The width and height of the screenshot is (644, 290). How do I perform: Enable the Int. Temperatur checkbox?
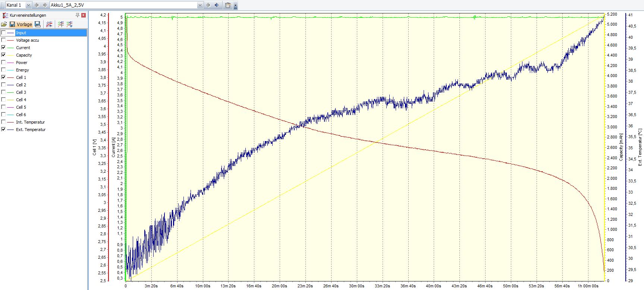3,122
